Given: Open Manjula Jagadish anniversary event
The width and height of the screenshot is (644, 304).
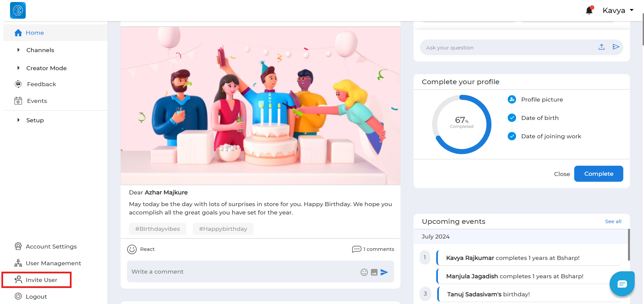Looking at the screenshot, I should click(529, 276).
